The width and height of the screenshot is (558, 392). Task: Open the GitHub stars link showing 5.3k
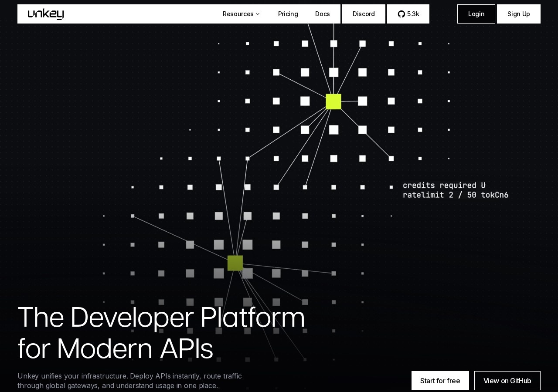pos(408,14)
